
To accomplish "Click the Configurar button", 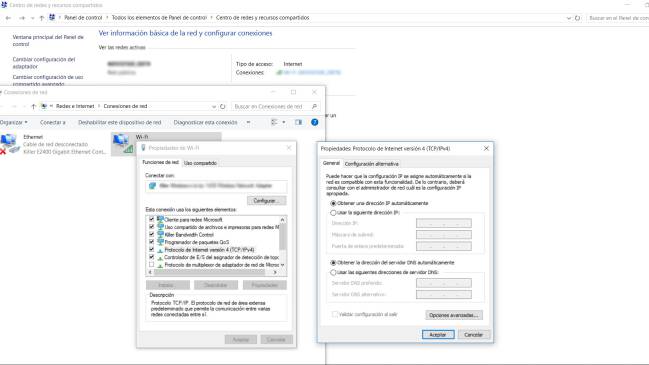I will click(x=267, y=201).
